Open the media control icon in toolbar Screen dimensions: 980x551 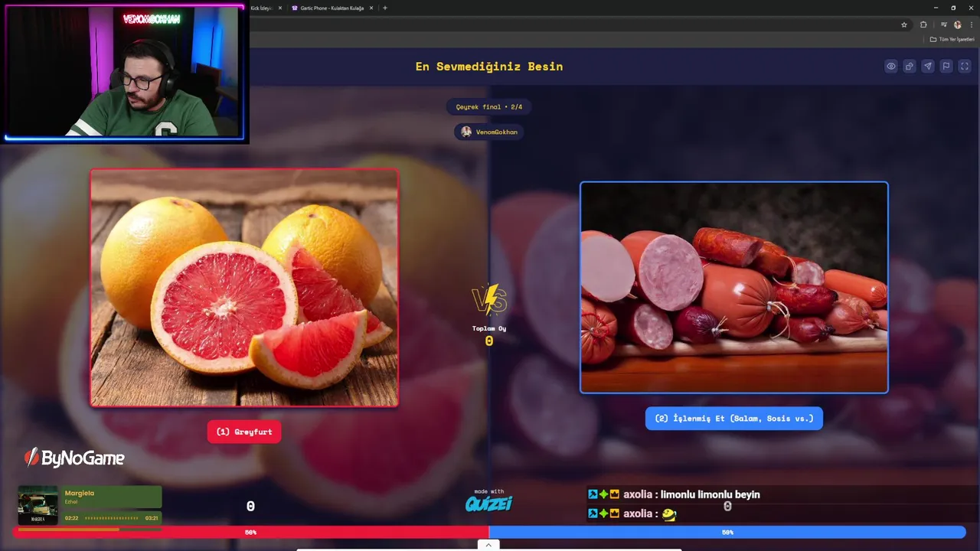coord(943,24)
